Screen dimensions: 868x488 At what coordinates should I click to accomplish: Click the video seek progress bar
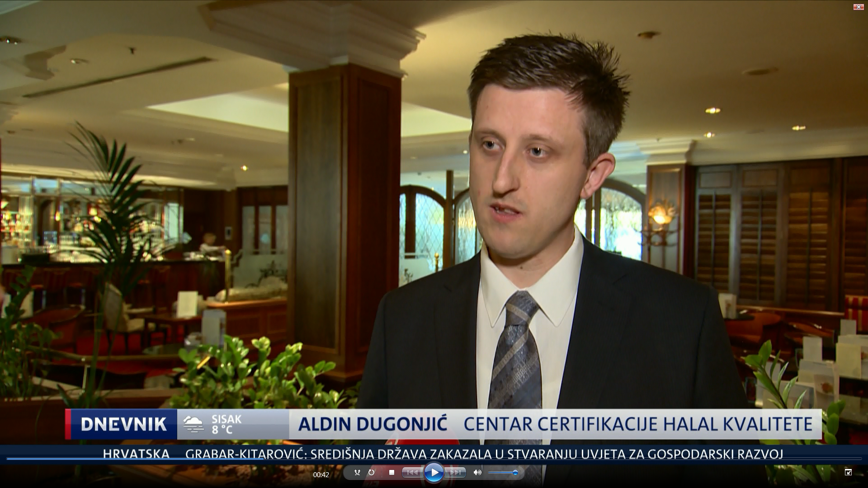coord(434,459)
